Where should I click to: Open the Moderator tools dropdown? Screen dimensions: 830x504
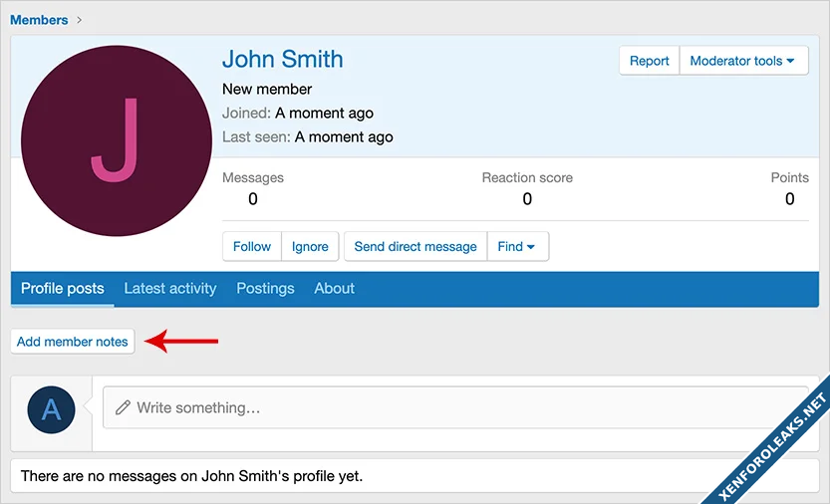(x=741, y=61)
